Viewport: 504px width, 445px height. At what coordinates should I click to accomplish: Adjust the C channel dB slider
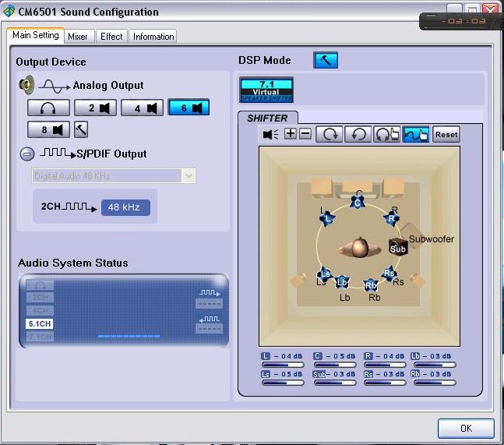tap(335, 365)
